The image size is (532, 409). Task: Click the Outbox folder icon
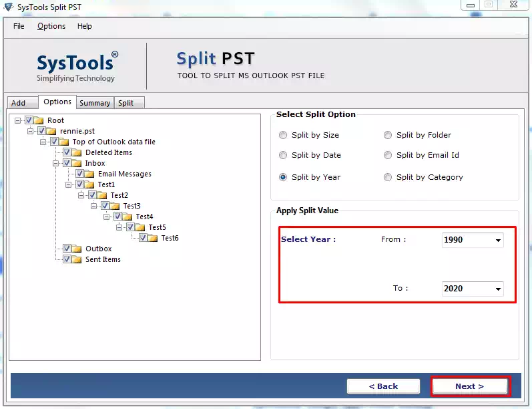click(77, 249)
